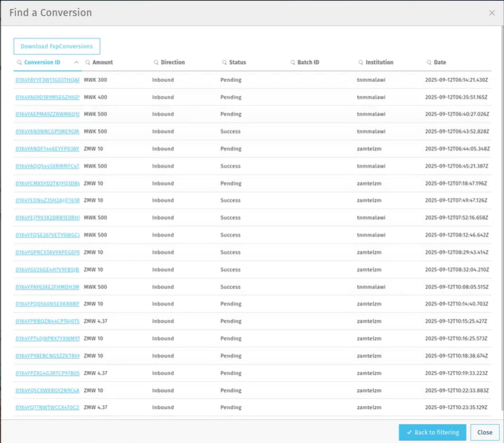Open the Date column search
The width and height of the screenshot is (504, 443).
[x=428, y=62]
